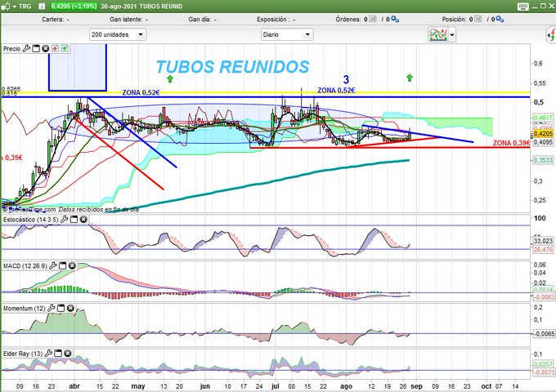Open the indicators and trading systems icon
Viewport: 556px width, 392px height.
[x=438, y=34]
